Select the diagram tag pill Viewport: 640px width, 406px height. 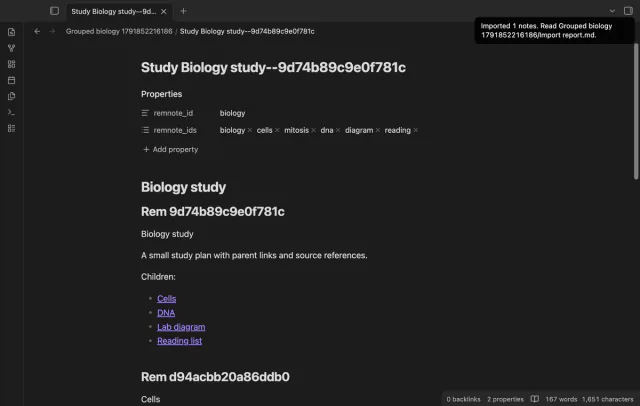[359, 130]
